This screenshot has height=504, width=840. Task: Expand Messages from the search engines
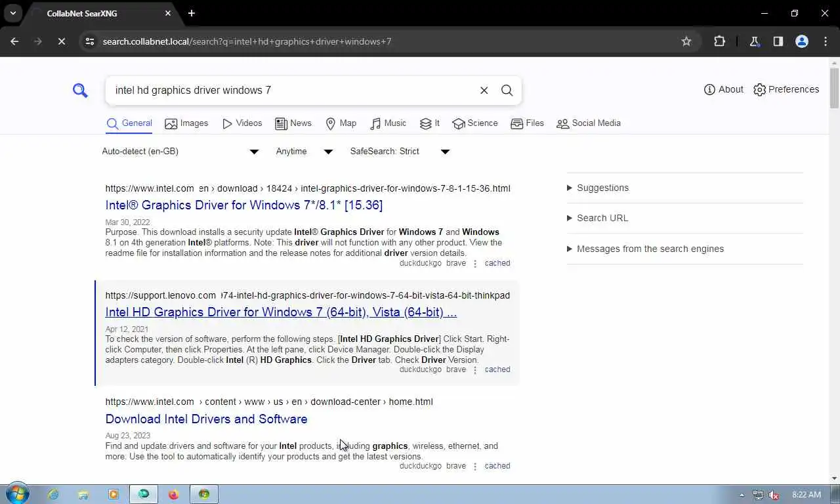point(645,249)
